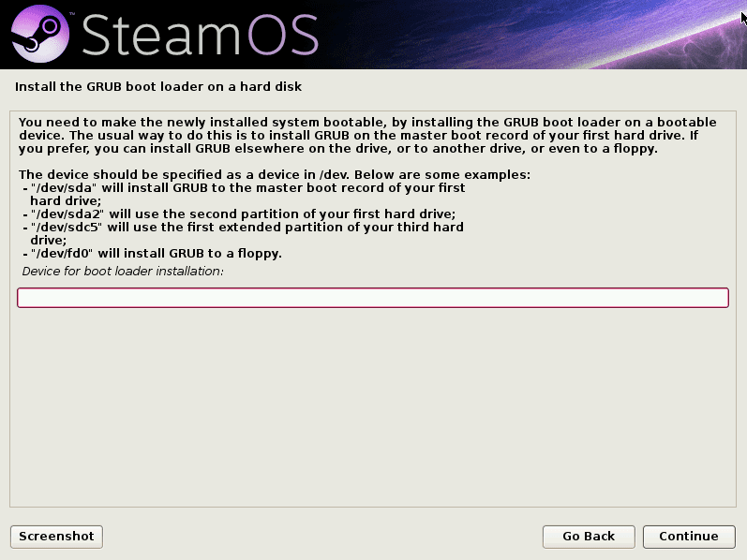Click the SteamOS title text in the banner

(200, 35)
